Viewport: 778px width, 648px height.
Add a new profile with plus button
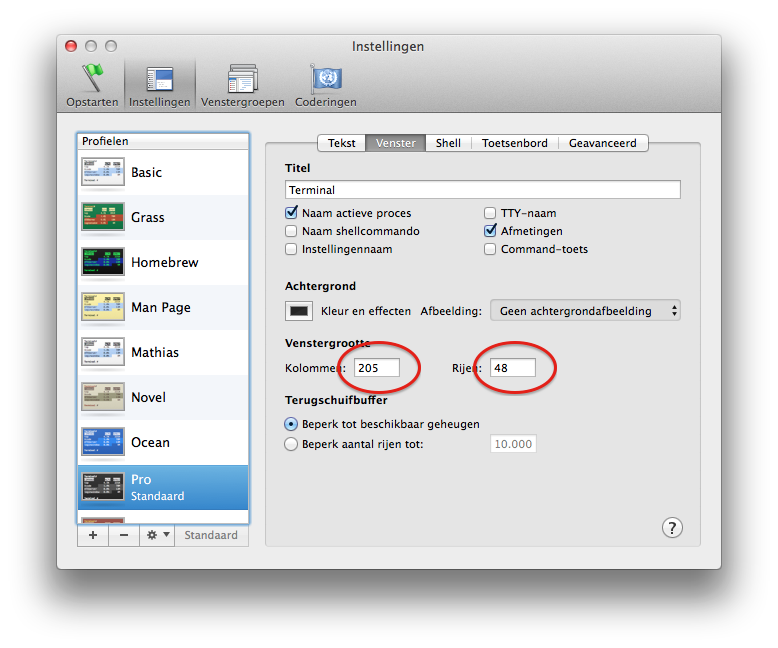tap(92, 535)
